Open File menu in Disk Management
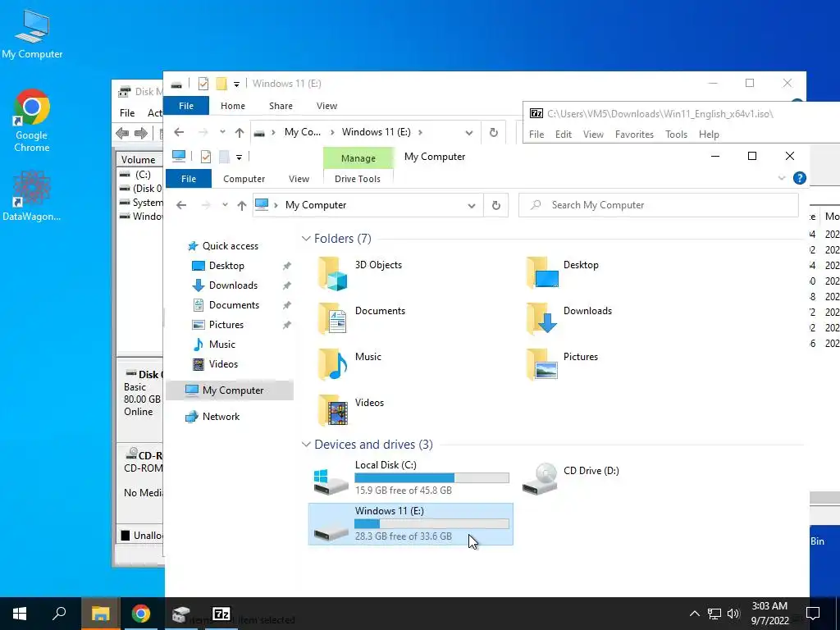This screenshot has width=840, height=630. click(x=127, y=113)
